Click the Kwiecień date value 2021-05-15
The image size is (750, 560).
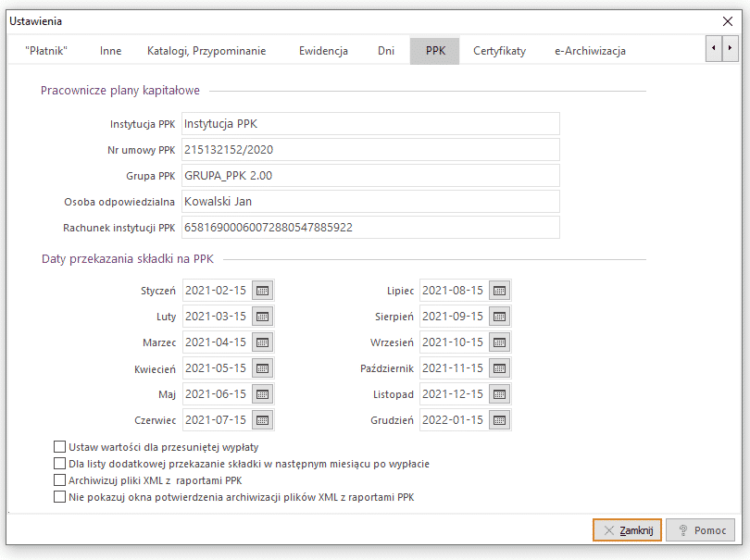pyautogui.click(x=216, y=367)
